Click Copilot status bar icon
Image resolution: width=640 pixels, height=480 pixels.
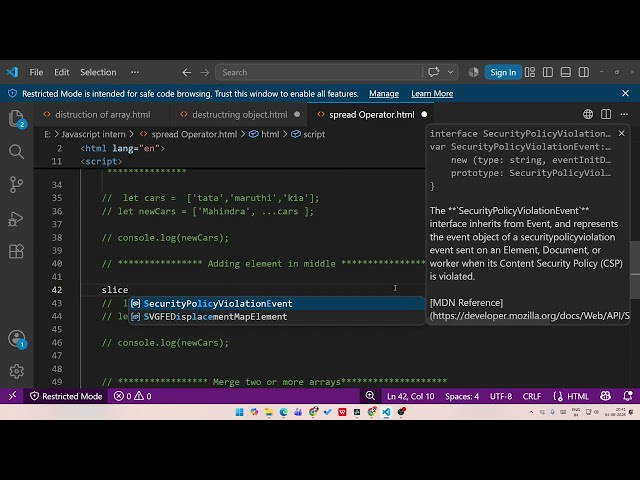[x=605, y=396]
